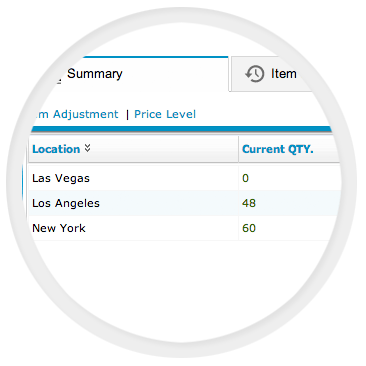Image resolution: width=366 pixels, height=366 pixels.
Task: Click the separator between Adjustment and Price Level
Action: click(x=127, y=115)
